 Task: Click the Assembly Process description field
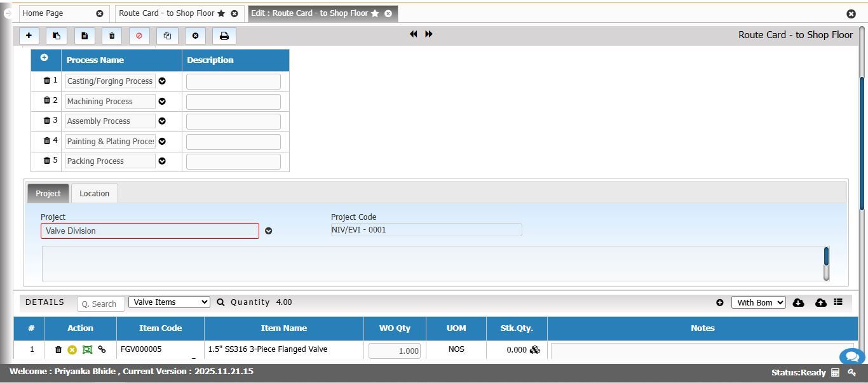pos(233,121)
